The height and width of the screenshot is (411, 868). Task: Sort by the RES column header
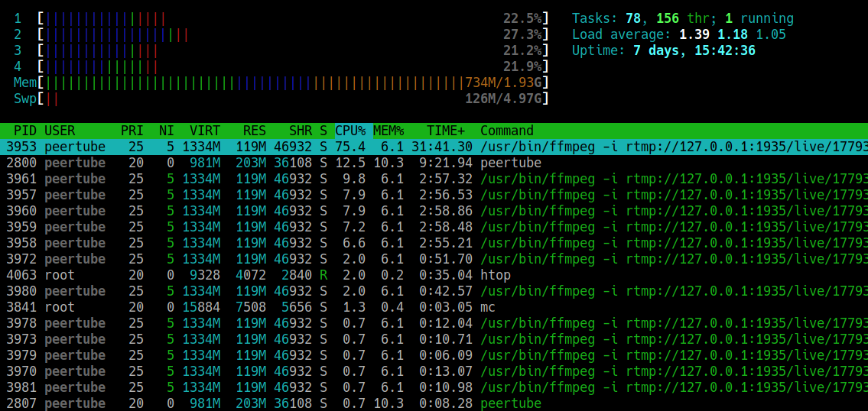(254, 131)
